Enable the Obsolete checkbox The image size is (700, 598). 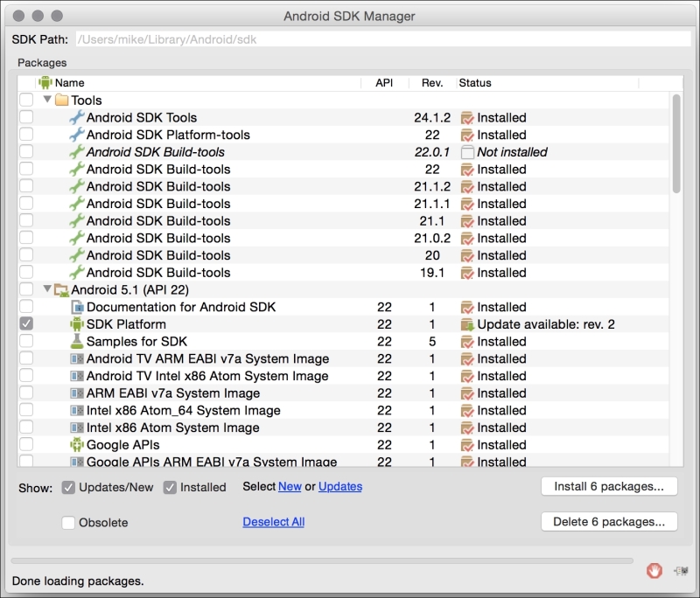coord(68,522)
